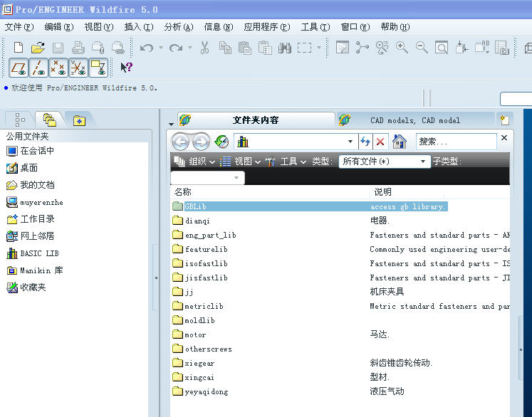
Task: Select 桌面 in common folders
Action: tap(22, 168)
